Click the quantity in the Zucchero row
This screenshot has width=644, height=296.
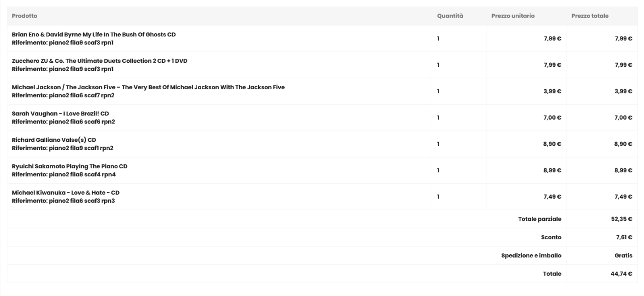pyautogui.click(x=438, y=65)
